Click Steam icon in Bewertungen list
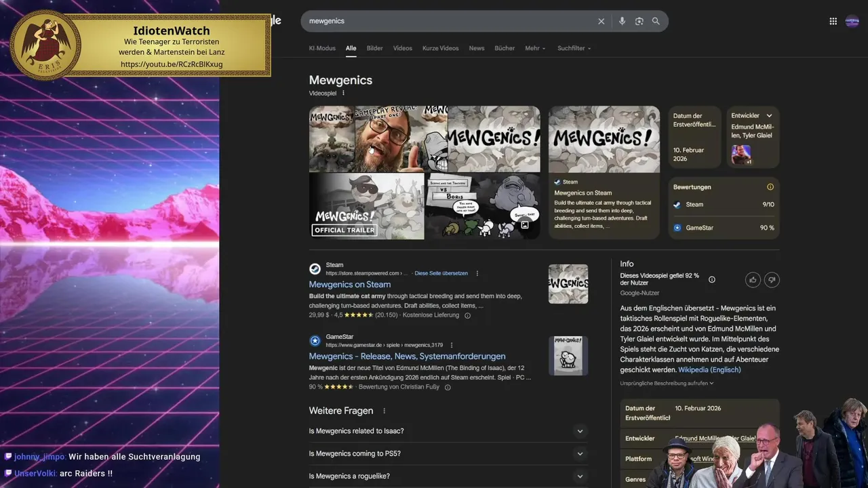Viewport: 868px width, 488px height. point(677,205)
